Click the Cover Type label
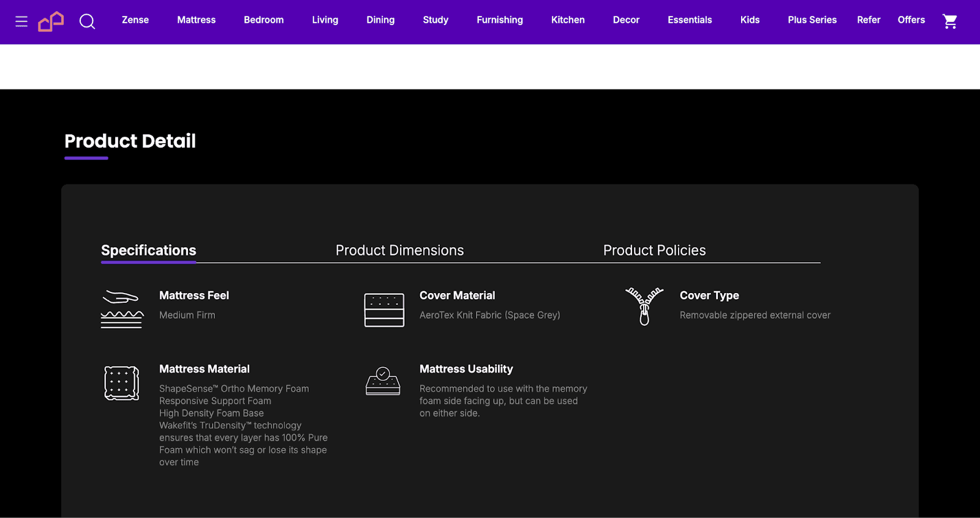The width and height of the screenshot is (980, 518). point(709,295)
